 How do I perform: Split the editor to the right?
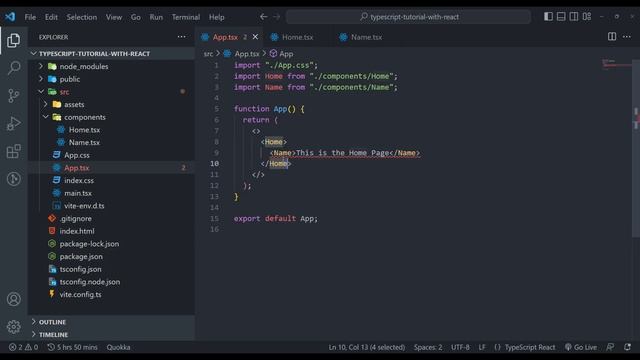coord(611,36)
